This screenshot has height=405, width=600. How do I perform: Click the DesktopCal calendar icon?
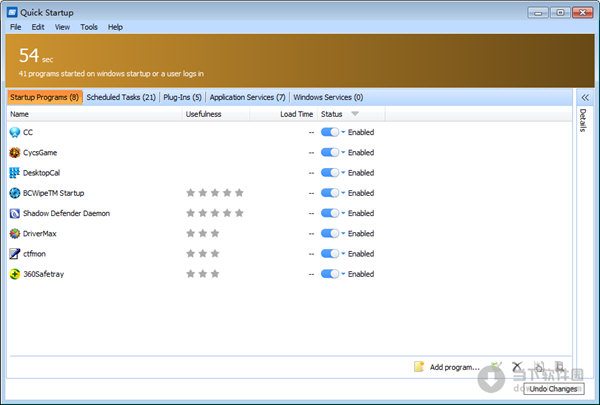pyautogui.click(x=15, y=173)
